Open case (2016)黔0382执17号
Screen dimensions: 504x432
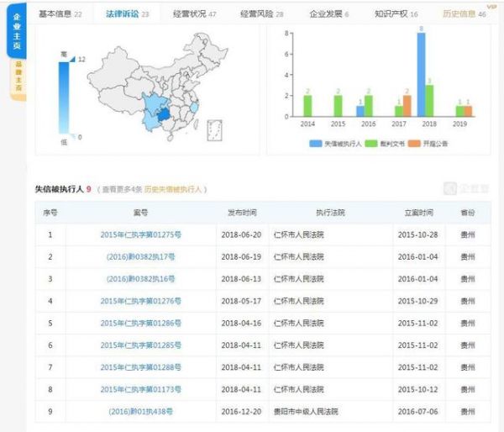pos(141,257)
